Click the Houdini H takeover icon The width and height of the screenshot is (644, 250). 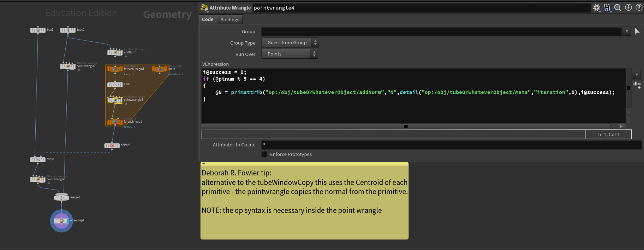click(x=607, y=8)
